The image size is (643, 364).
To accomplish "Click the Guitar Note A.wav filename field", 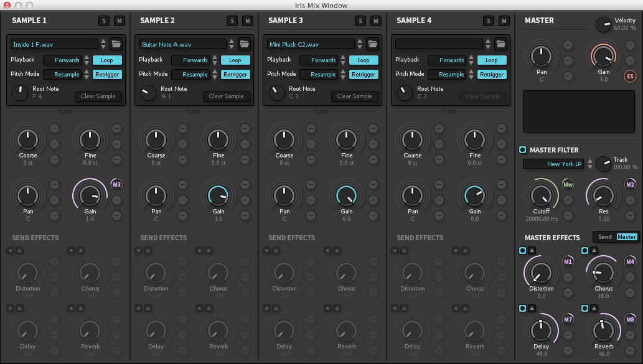I will point(182,45).
